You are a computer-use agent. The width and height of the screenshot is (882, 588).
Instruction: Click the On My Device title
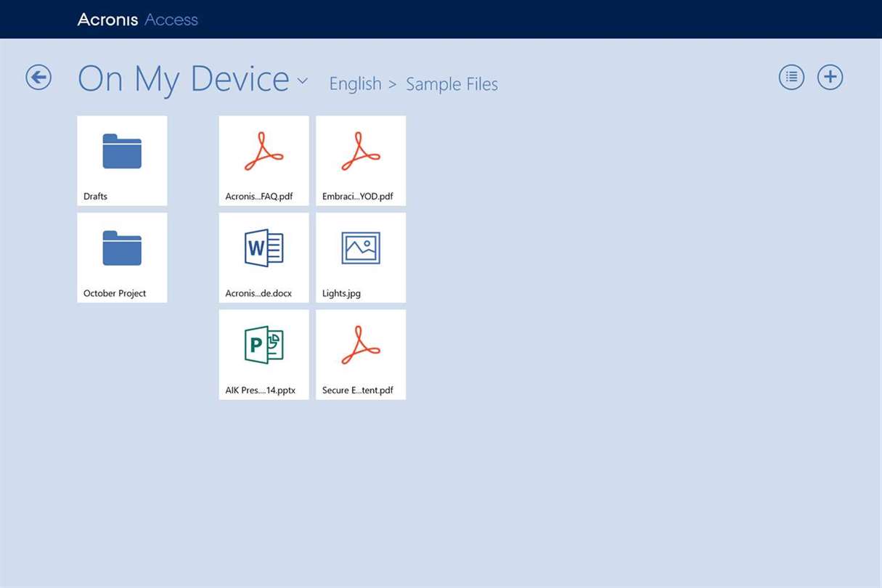tap(184, 78)
